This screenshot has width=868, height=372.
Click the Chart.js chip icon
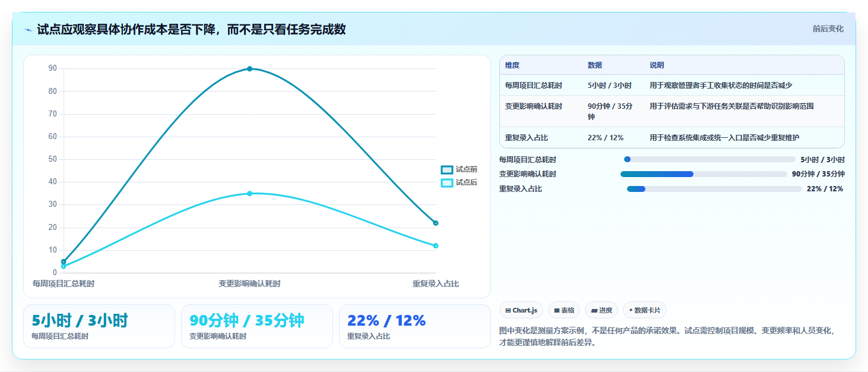point(508,310)
